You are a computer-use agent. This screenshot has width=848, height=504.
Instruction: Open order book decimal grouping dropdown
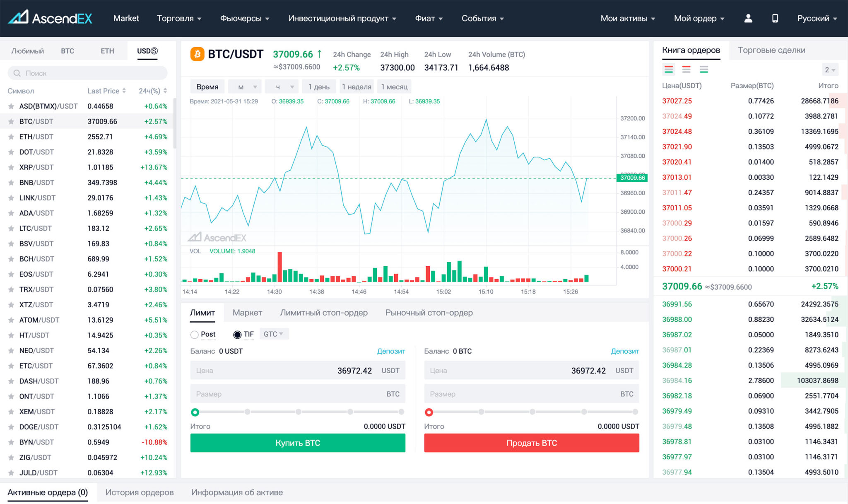point(830,70)
